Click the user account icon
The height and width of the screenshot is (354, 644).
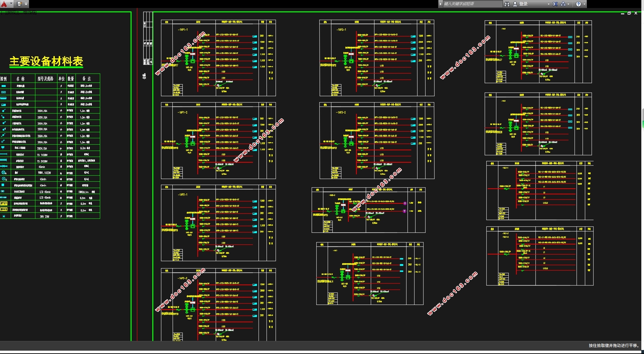pyautogui.click(x=515, y=4)
